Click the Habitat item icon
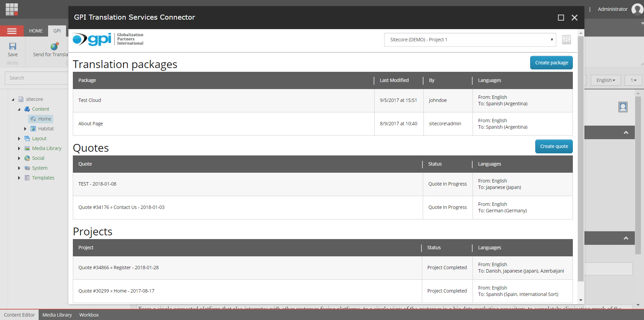644x320 pixels. (x=33, y=129)
